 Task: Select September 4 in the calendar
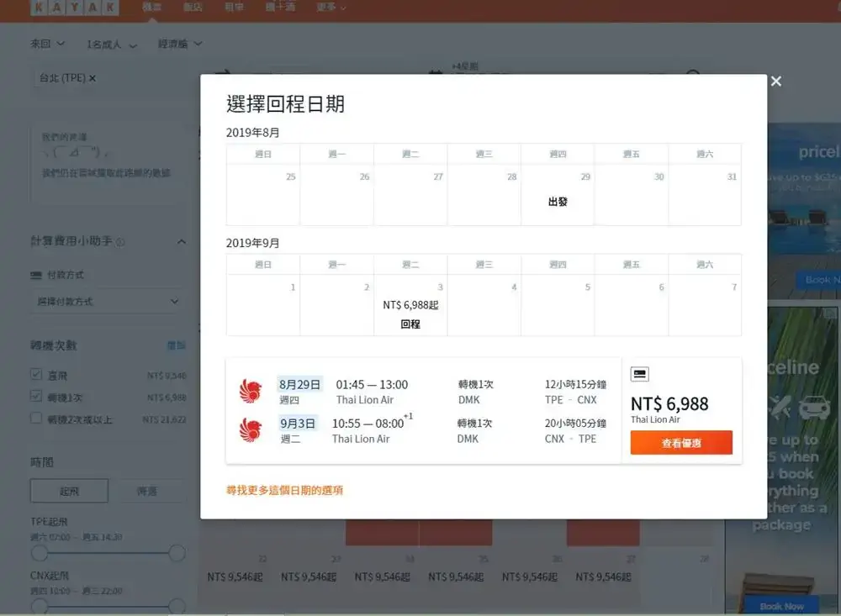click(484, 306)
